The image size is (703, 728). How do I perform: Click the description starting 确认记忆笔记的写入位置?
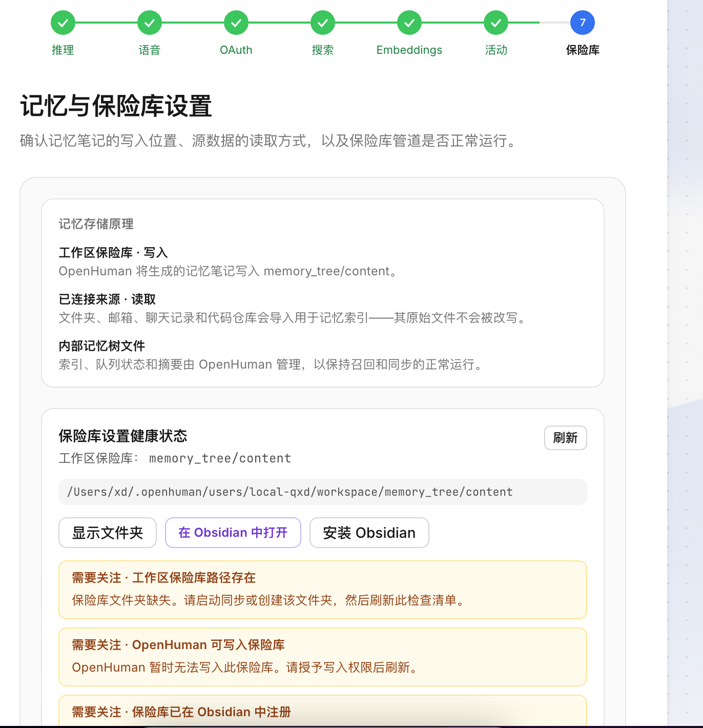270,140
